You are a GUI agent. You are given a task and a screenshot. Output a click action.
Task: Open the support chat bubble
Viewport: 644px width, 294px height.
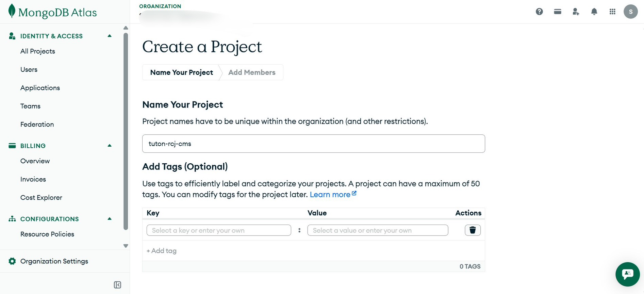click(x=627, y=274)
